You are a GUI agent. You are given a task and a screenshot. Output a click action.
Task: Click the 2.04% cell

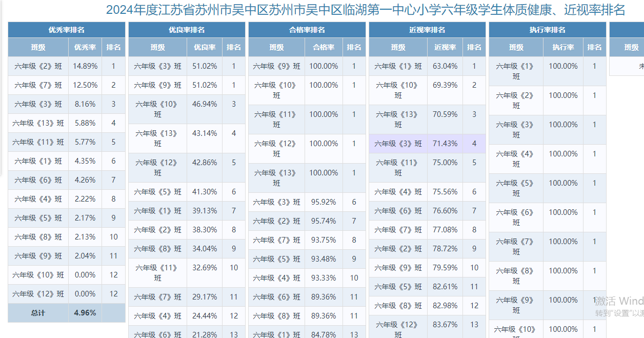(85, 256)
